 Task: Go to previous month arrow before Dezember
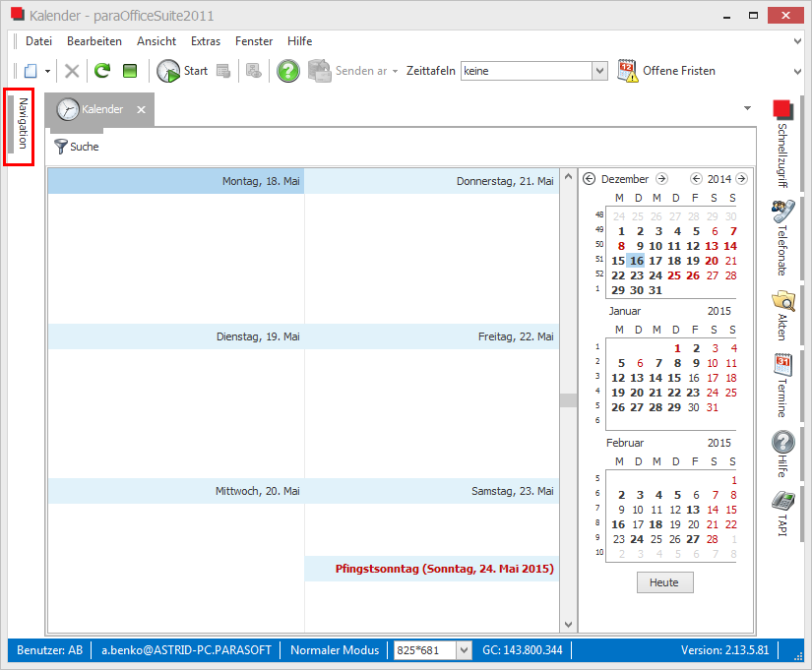click(590, 179)
